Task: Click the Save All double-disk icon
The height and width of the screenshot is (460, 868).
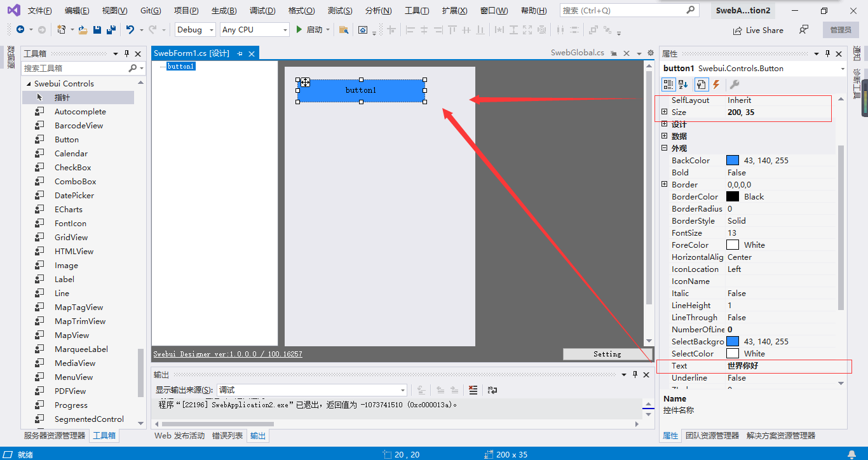Action: [x=111, y=30]
